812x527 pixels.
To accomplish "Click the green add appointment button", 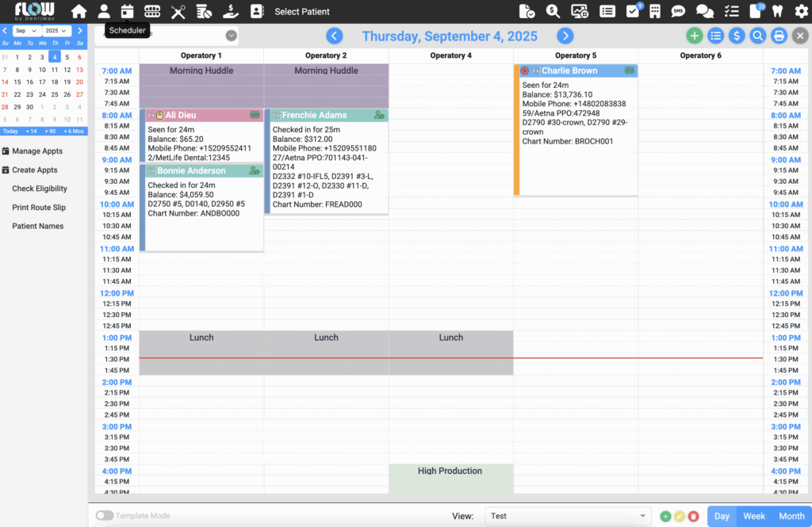I will coord(694,36).
